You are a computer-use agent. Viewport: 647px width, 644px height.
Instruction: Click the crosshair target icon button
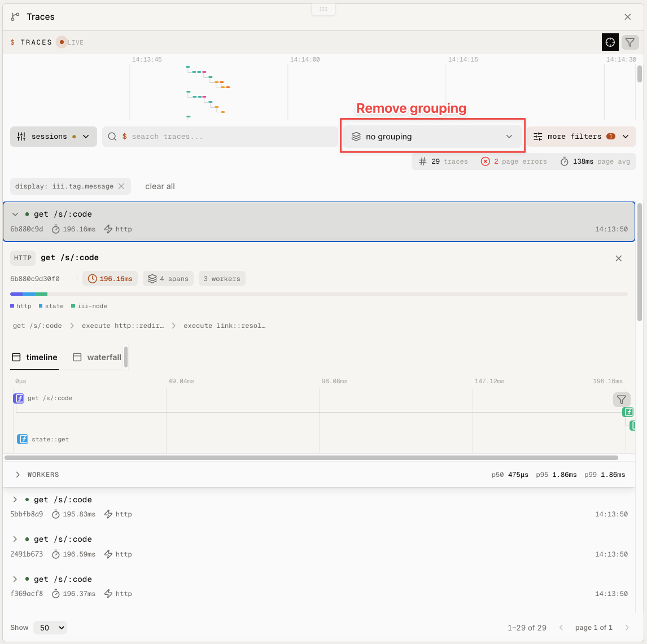click(x=610, y=42)
